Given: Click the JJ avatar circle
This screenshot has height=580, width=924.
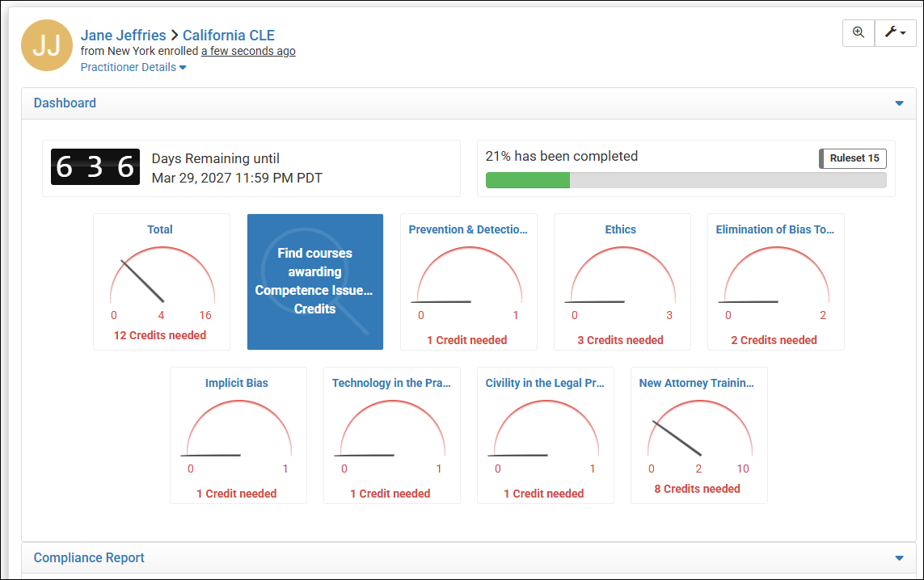Looking at the screenshot, I should [47, 45].
